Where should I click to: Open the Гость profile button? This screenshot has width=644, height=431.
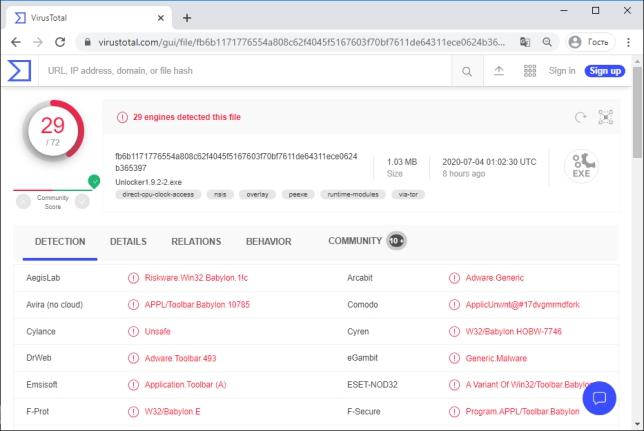590,42
